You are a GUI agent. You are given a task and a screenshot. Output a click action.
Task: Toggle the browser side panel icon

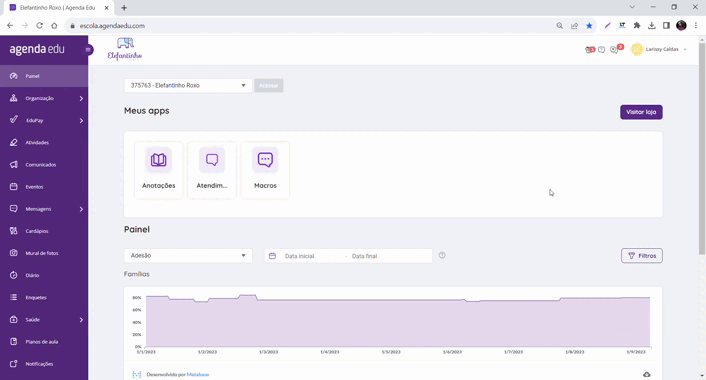[666, 26]
